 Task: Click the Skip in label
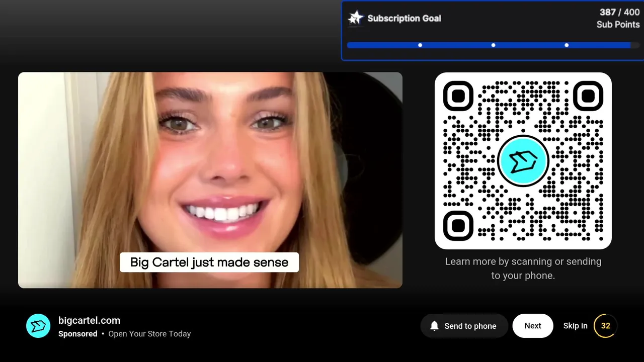coord(575,326)
